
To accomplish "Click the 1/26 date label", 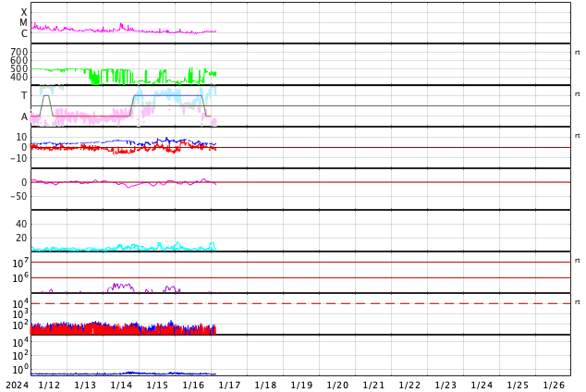I will (554, 385).
